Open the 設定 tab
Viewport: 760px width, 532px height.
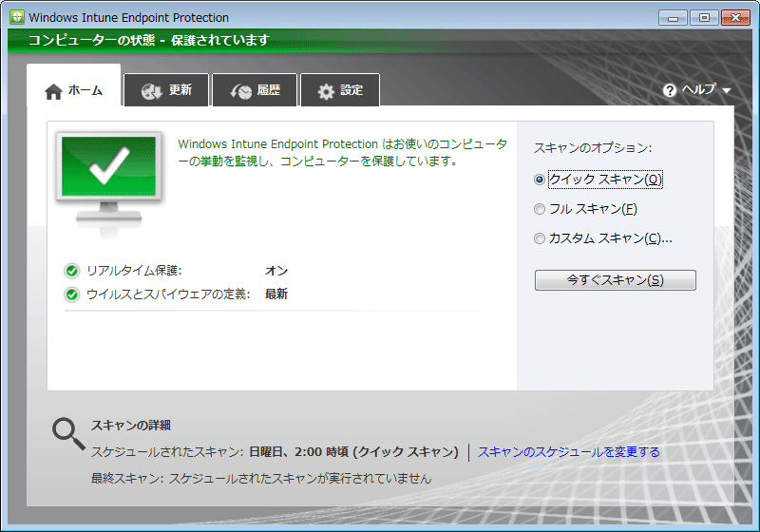(x=340, y=90)
